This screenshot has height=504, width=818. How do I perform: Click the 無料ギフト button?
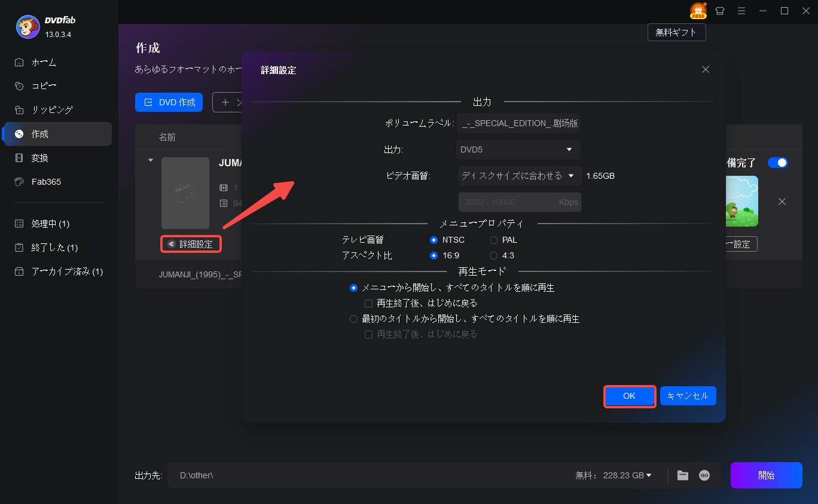pos(676,32)
